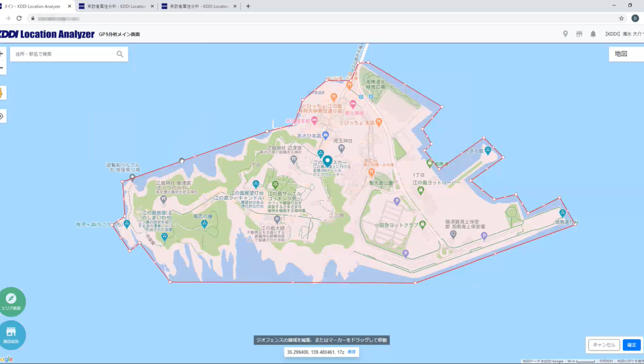This screenshot has height=364, width=644.
Task: Click the 龍恋の鐘 attraction pin
Action: click(204, 224)
